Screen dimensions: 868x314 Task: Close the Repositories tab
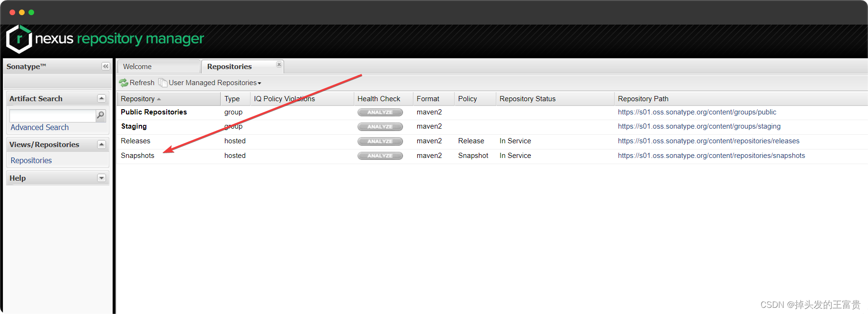coord(279,64)
